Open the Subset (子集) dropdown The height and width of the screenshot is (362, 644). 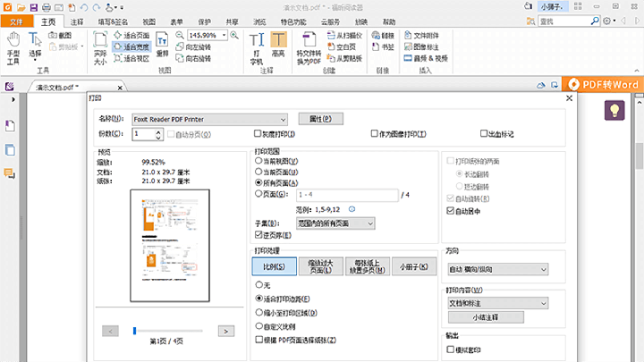(x=335, y=223)
